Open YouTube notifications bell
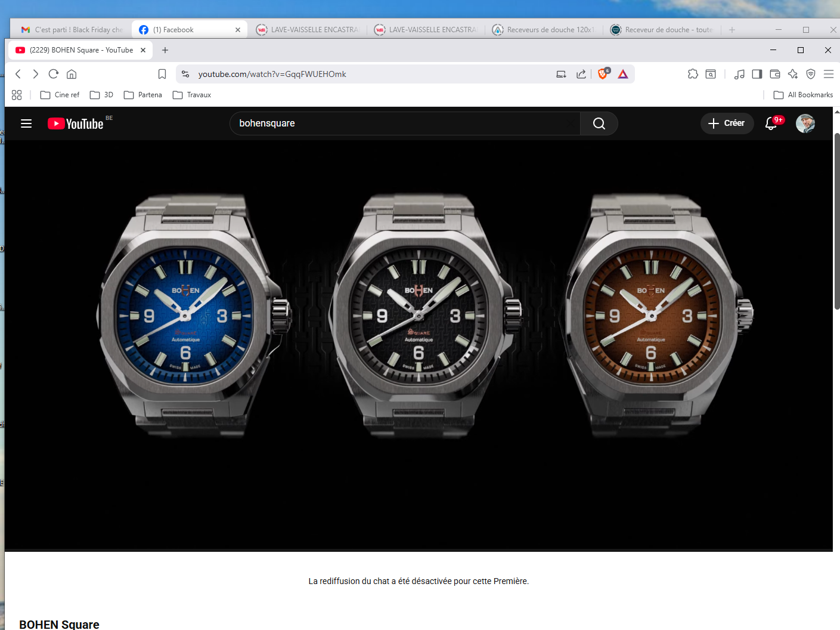The image size is (840, 630). pyautogui.click(x=771, y=123)
